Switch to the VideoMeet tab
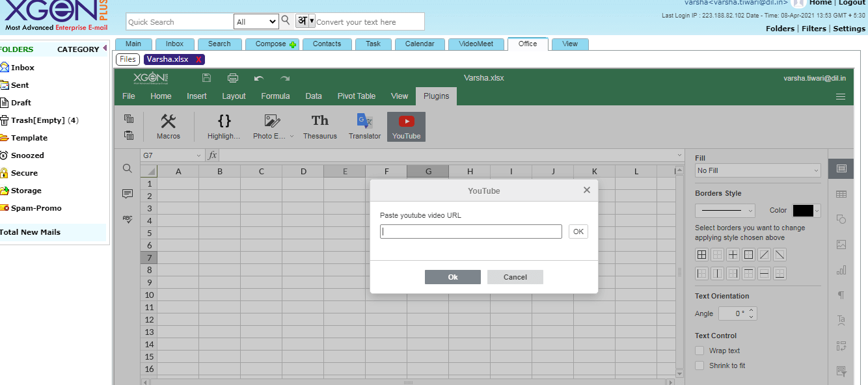Screen dimensions: 868x385 coord(476,44)
